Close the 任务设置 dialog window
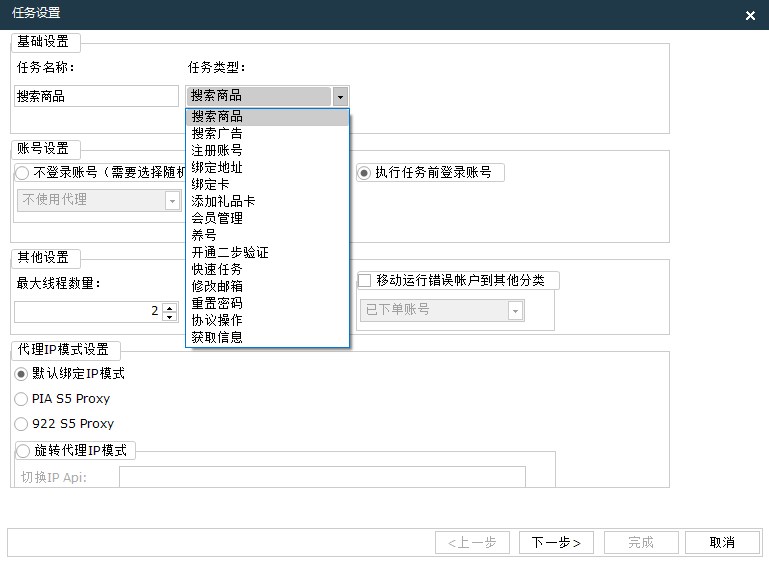 click(750, 15)
